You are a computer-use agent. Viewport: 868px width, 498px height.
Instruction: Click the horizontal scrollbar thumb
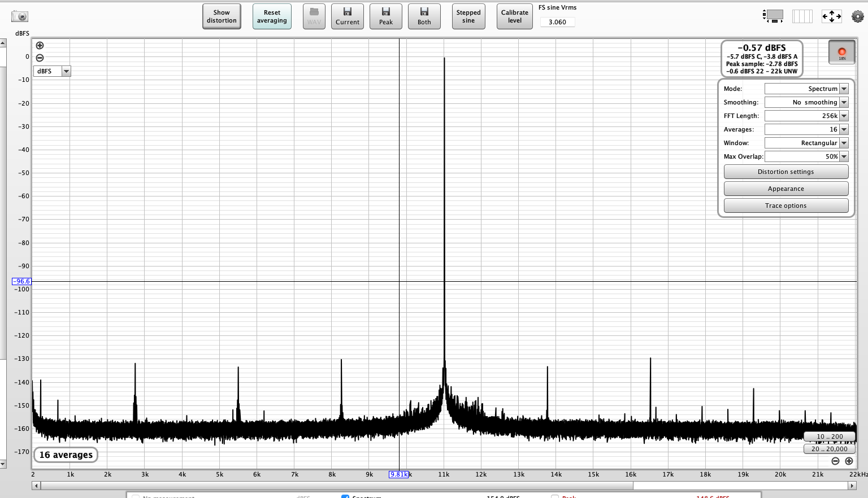(337, 486)
